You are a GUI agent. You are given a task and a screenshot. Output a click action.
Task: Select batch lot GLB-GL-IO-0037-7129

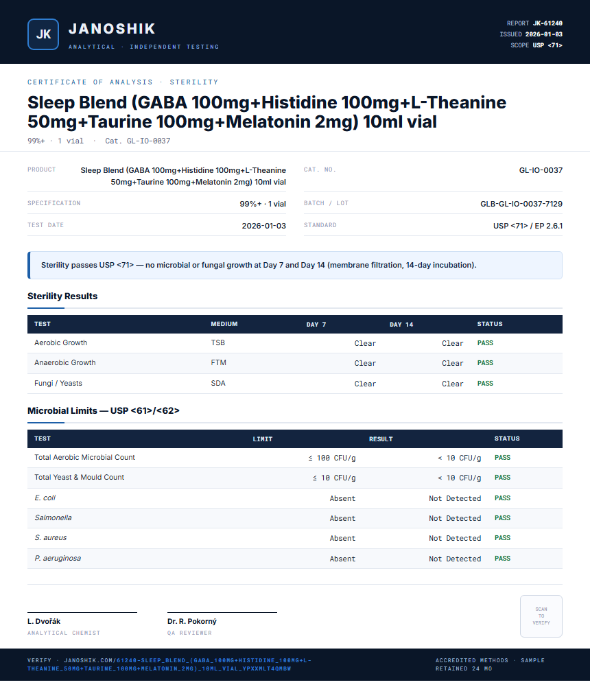pos(521,204)
